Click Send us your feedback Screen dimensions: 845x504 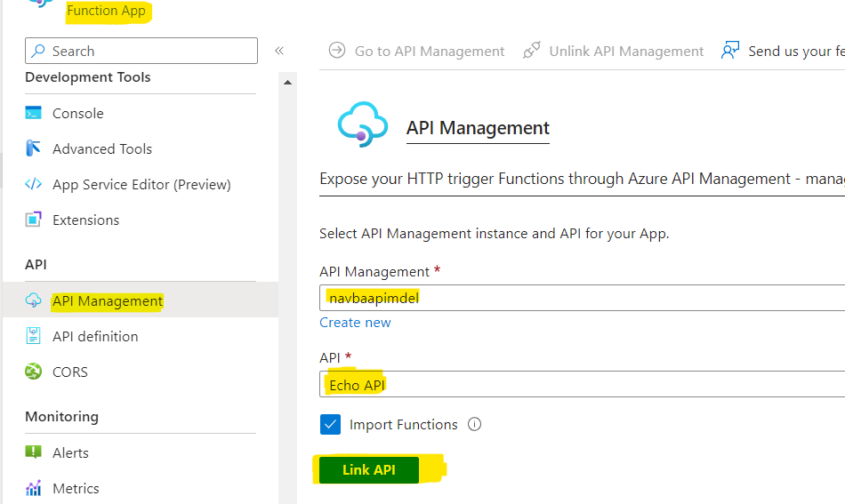click(x=783, y=51)
